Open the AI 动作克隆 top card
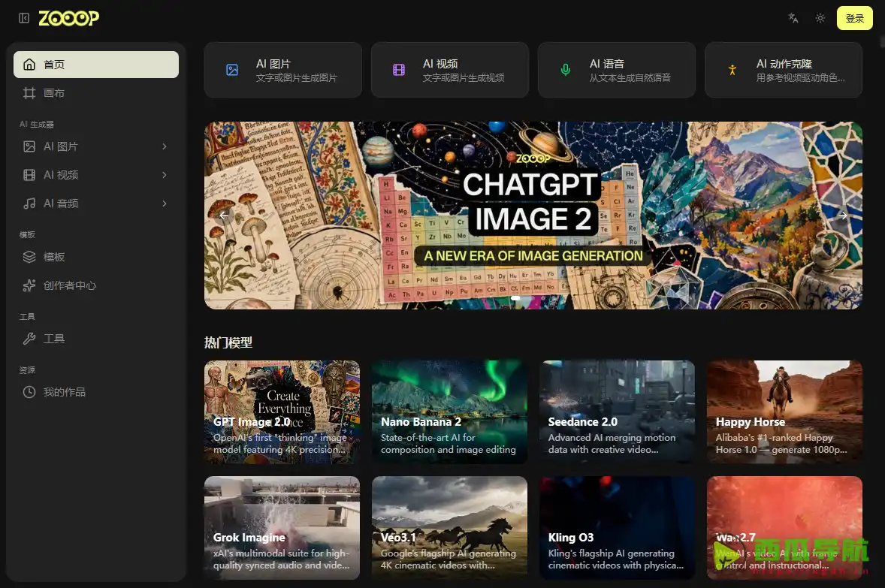 pos(784,70)
